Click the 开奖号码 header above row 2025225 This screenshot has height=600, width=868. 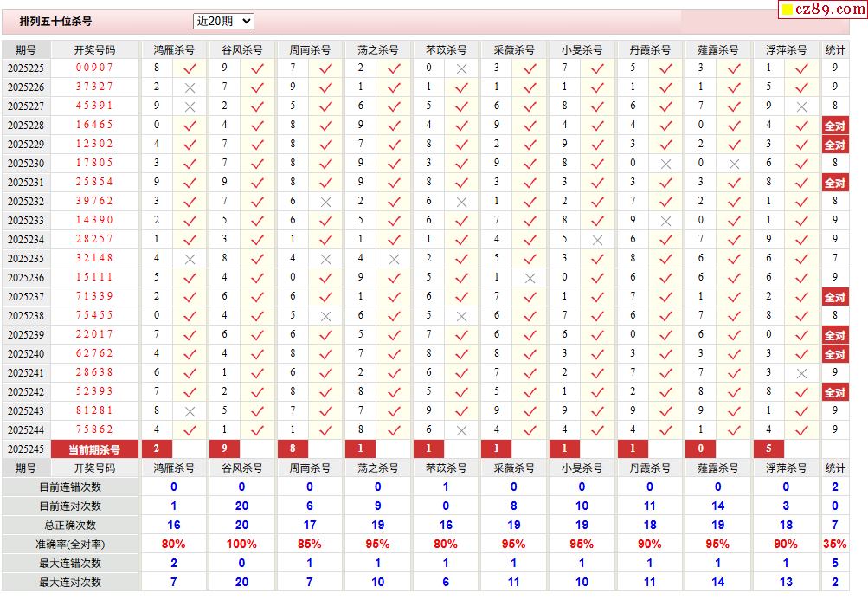(x=94, y=50)
